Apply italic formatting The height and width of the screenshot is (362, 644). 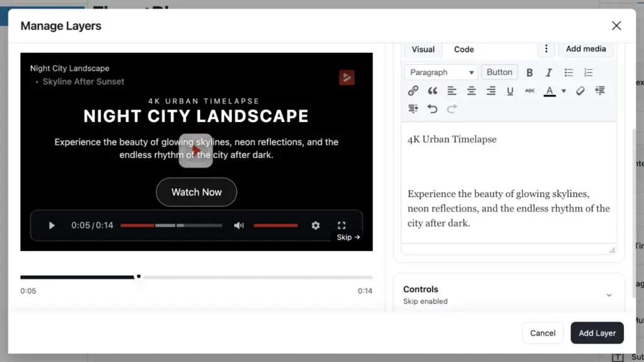(548, 72)
